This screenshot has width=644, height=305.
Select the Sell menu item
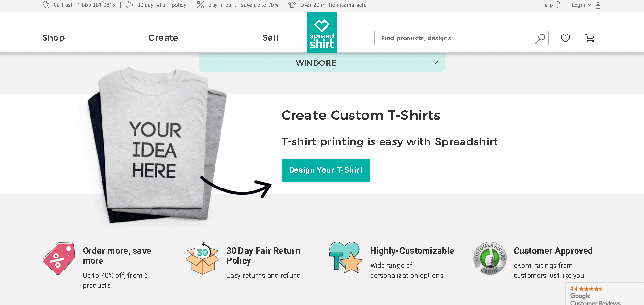(270, 37)
